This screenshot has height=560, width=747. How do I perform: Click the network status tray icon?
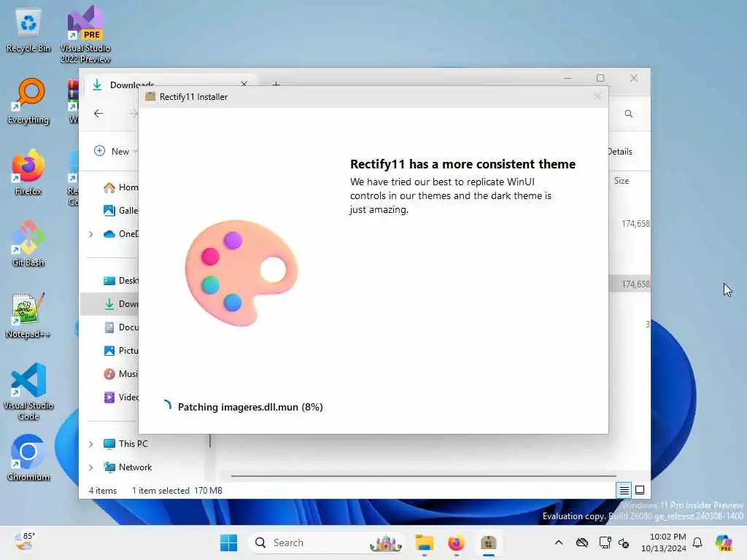[x=581, y=542]
